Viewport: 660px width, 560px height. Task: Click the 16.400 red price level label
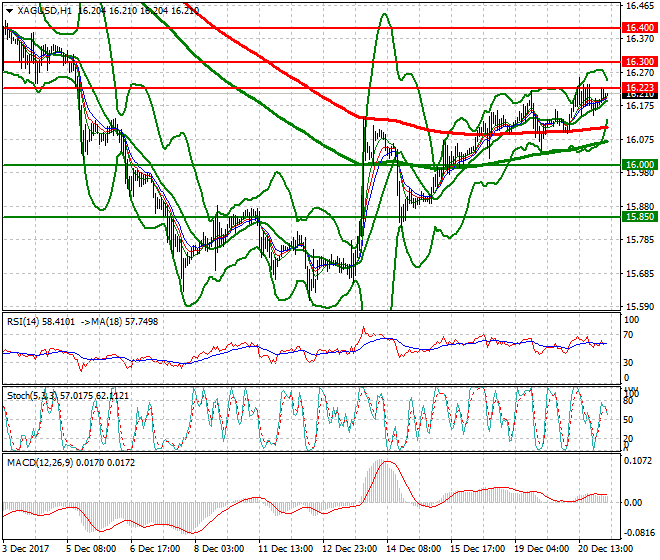639,28
